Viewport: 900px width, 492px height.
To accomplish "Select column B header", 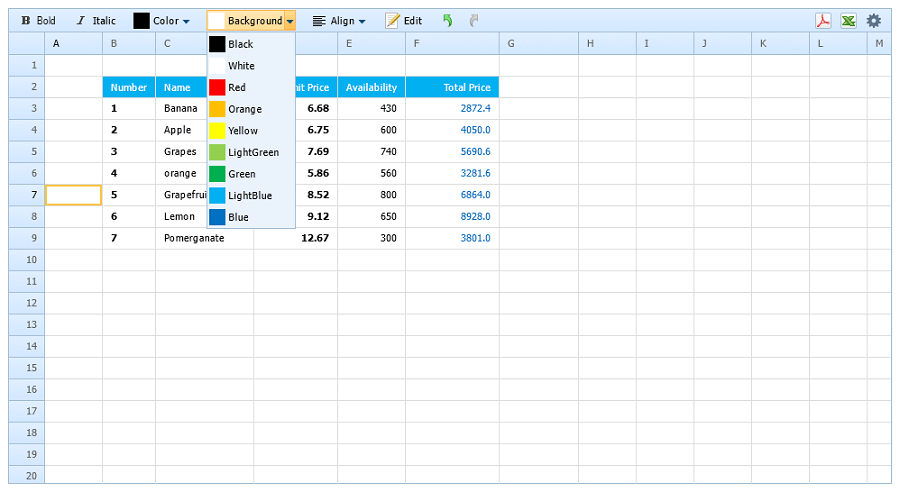I will click(x=129, y=44).
